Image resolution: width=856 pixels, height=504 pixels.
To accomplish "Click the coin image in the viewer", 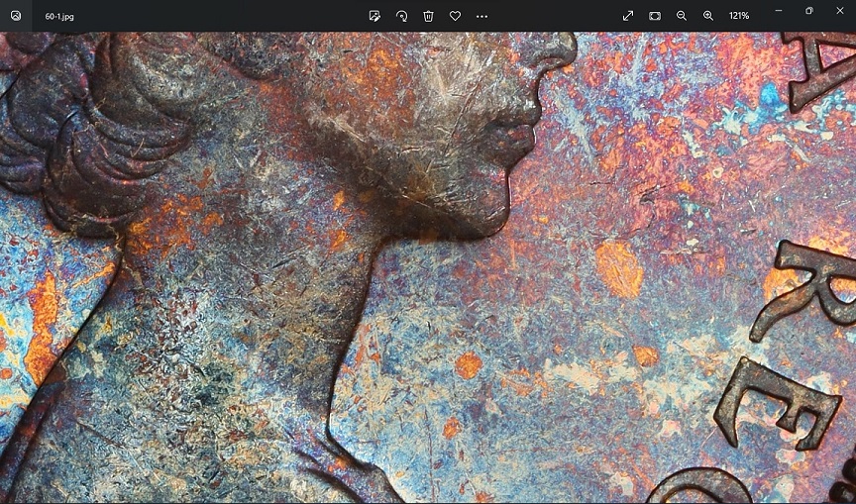I will (428, 267).
